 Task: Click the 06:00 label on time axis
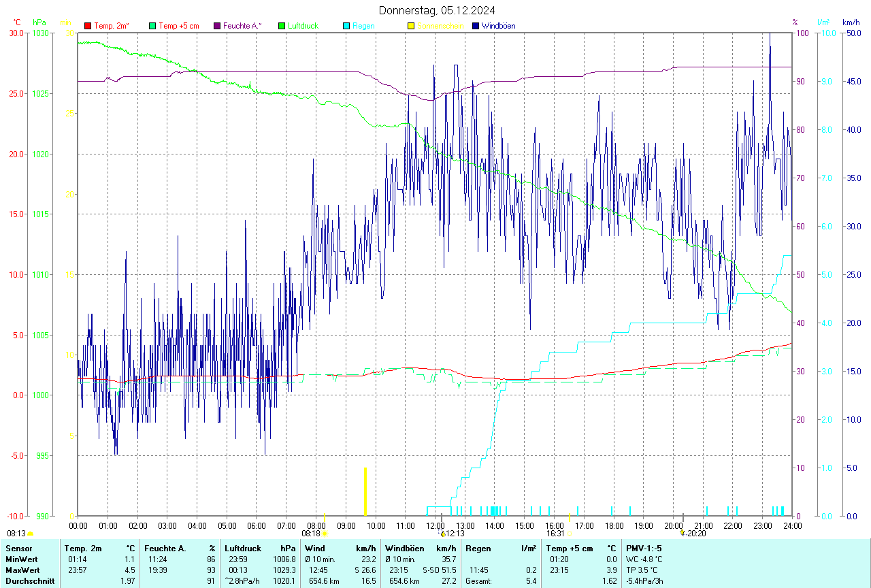257,525
